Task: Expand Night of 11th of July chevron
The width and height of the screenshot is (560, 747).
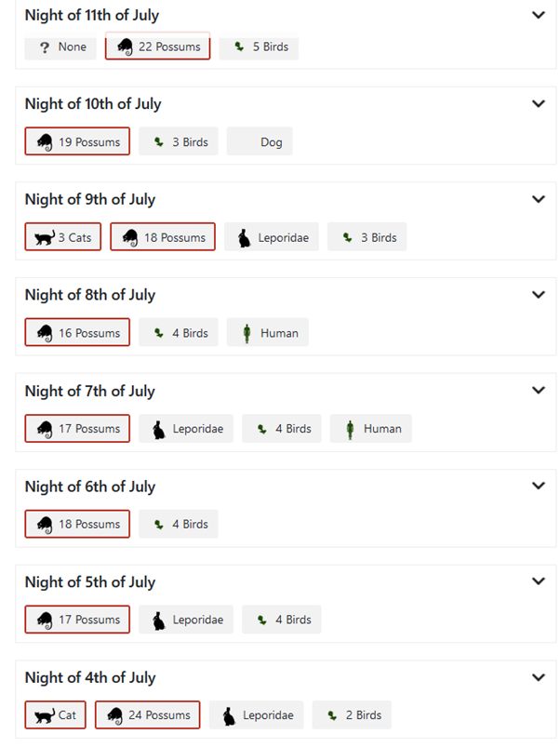Action: coord(538,15)
